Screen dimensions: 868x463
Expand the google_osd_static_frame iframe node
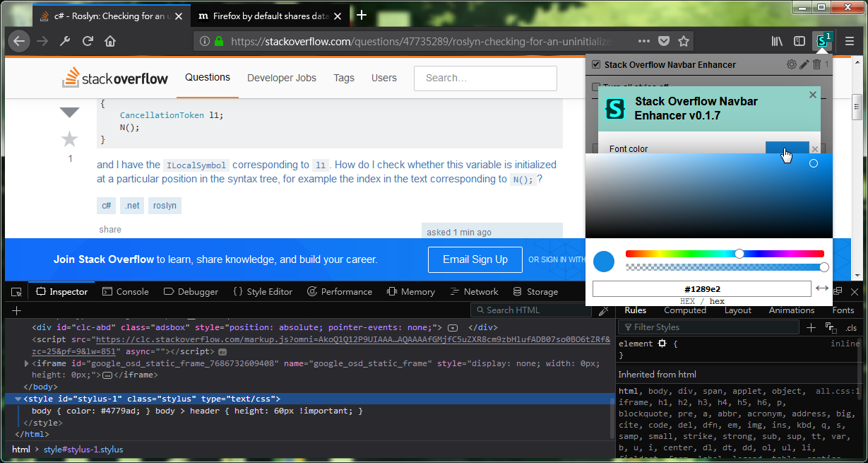click(27, 363)
